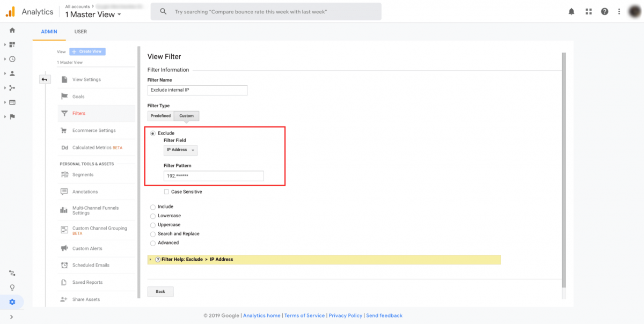Switch to the USER tab

[x=80, y=32]
